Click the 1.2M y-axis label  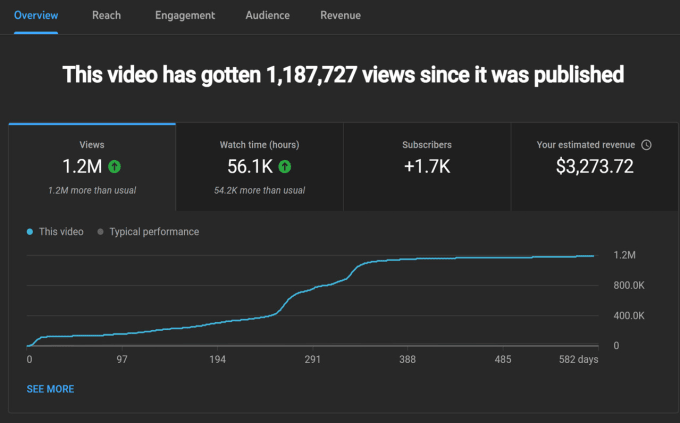pos(624,255)
